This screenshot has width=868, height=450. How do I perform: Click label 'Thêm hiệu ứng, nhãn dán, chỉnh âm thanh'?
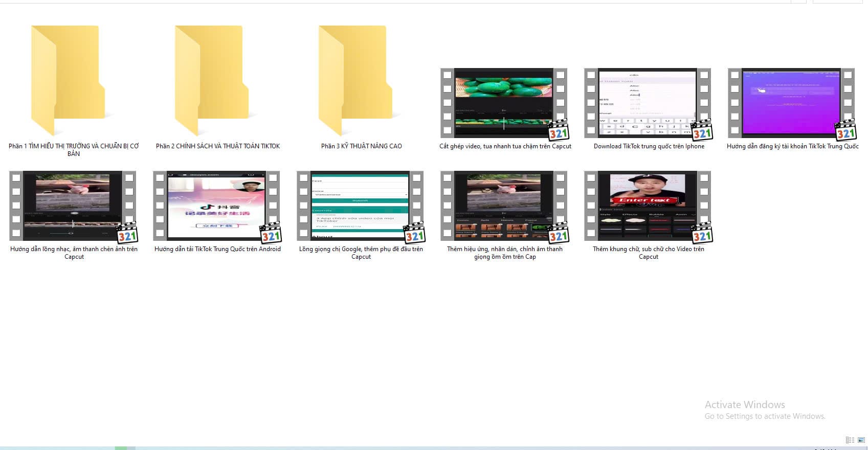coord(505,253)
